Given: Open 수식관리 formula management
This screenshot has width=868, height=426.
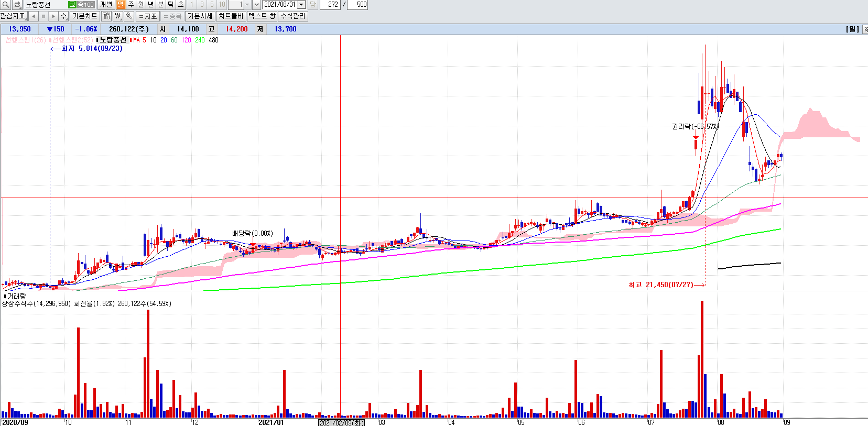Looking at the screenshot, I should tap(293, 16).
